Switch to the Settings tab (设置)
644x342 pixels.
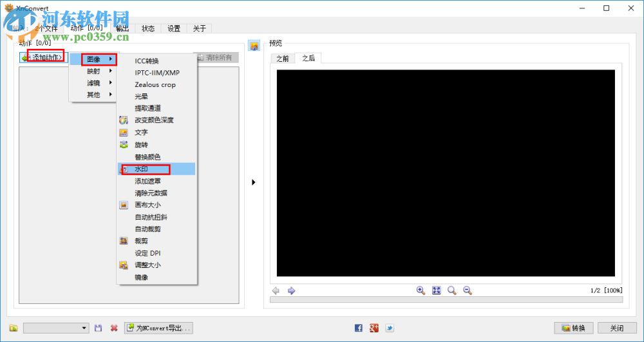click(x=174, y=28)
